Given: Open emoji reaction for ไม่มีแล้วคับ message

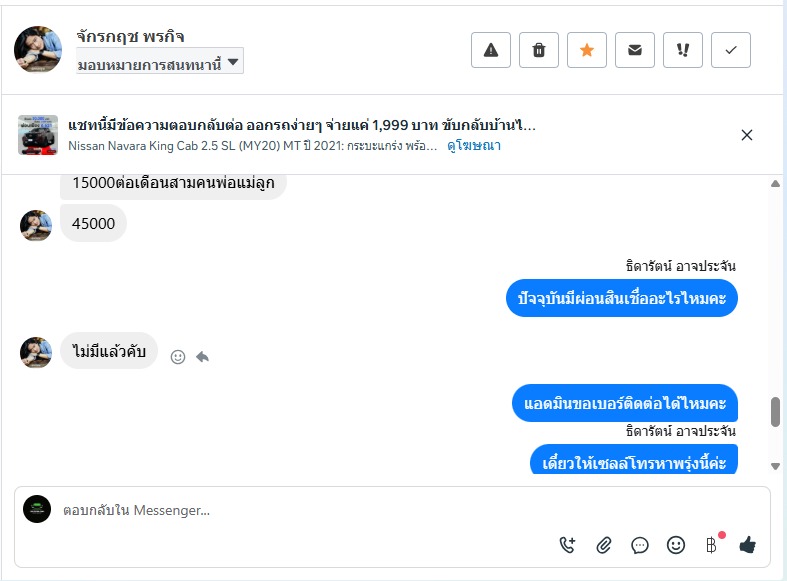Looking at the screenshot, I should click(x=178, y=356).
